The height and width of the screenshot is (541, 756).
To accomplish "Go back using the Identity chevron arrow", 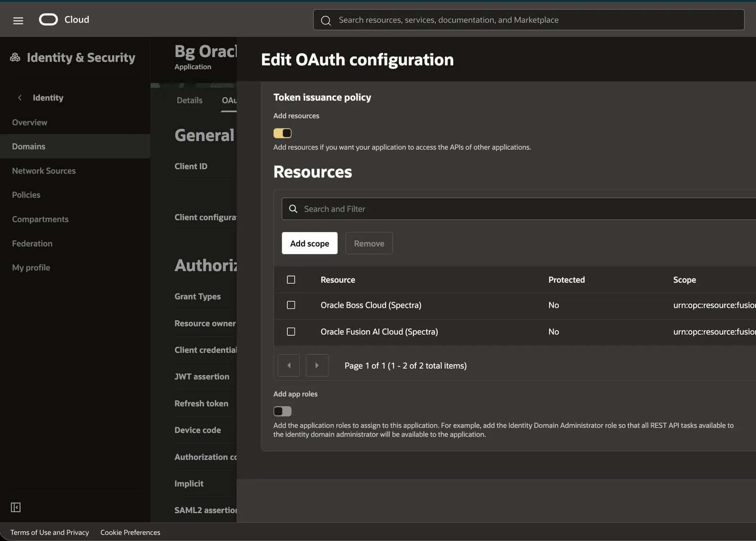I will [x=20, y=97].
